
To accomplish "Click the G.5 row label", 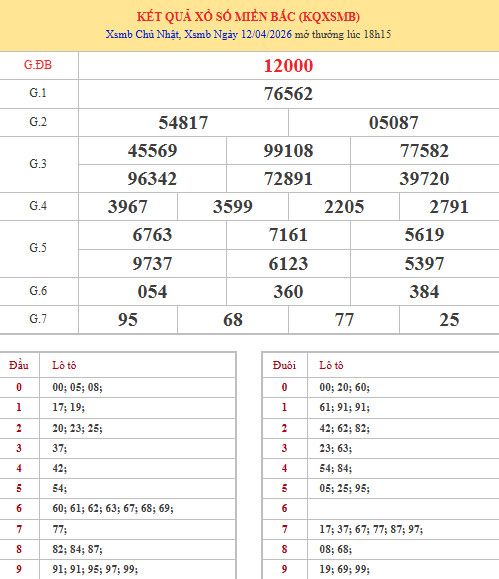I will point(38,248).
